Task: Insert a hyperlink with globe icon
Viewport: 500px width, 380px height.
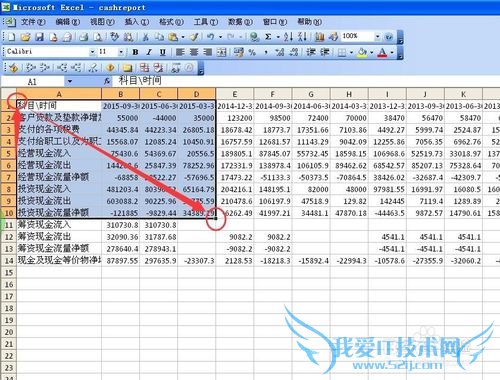Action: click(254, 37)
